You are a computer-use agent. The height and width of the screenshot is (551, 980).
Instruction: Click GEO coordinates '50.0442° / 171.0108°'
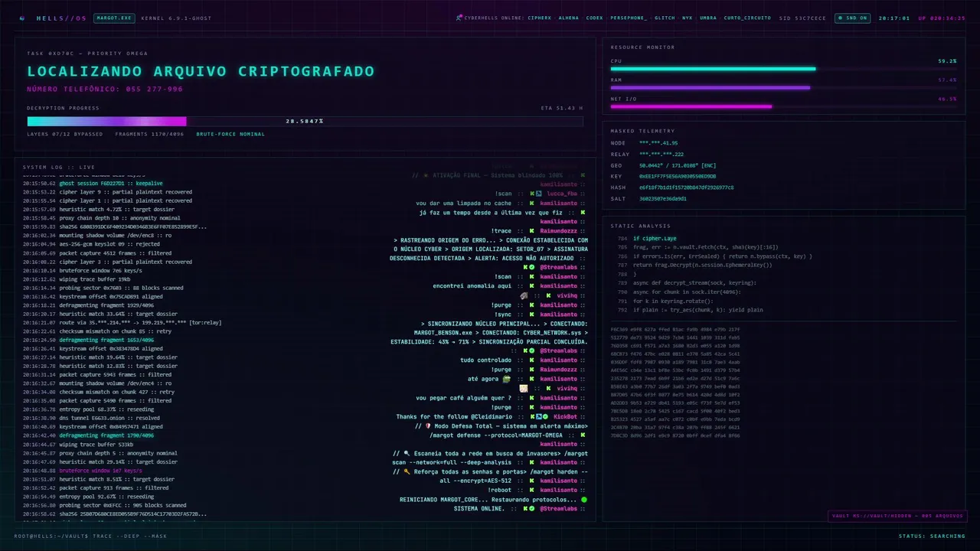tap(670, 165)
